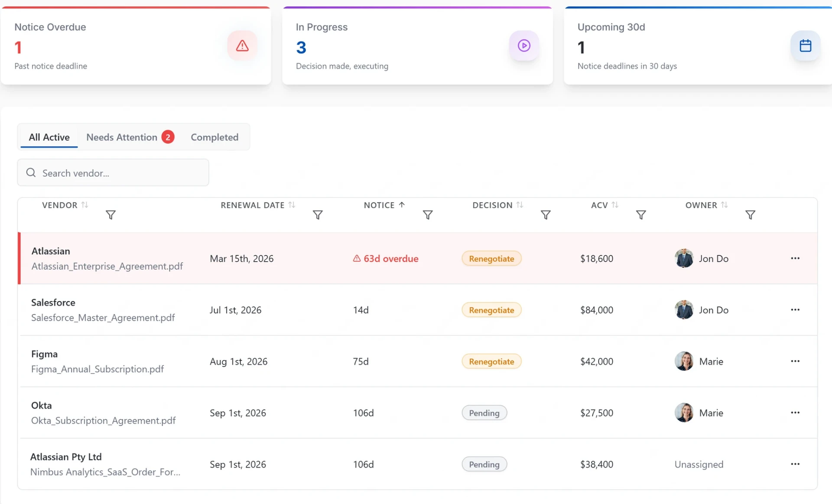The image size is (832, 504).
Task: Click the 75d notice value for Figma
Action: click(x=361, y=361)
